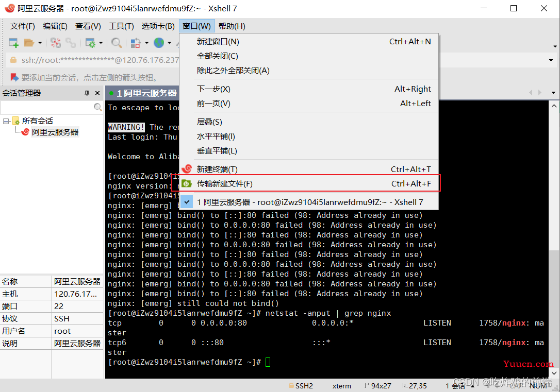Collapse the 所有会话 tree node
Image resolution: width=560 pixels, height=392 pixels.
pos(6,121)
